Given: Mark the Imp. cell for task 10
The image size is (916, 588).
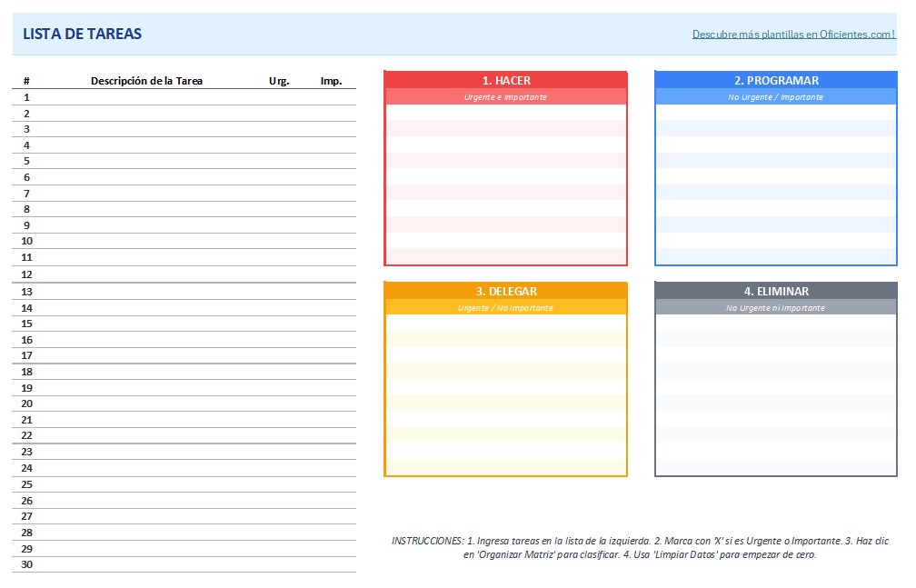Looking at the screenshot, I should tap(331, 241).
